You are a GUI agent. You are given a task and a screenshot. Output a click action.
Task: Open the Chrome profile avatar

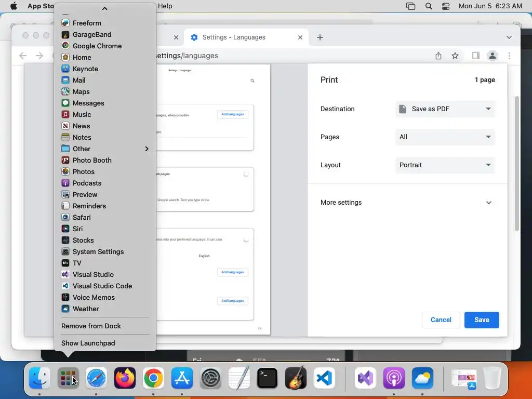[x=493, y=56]
